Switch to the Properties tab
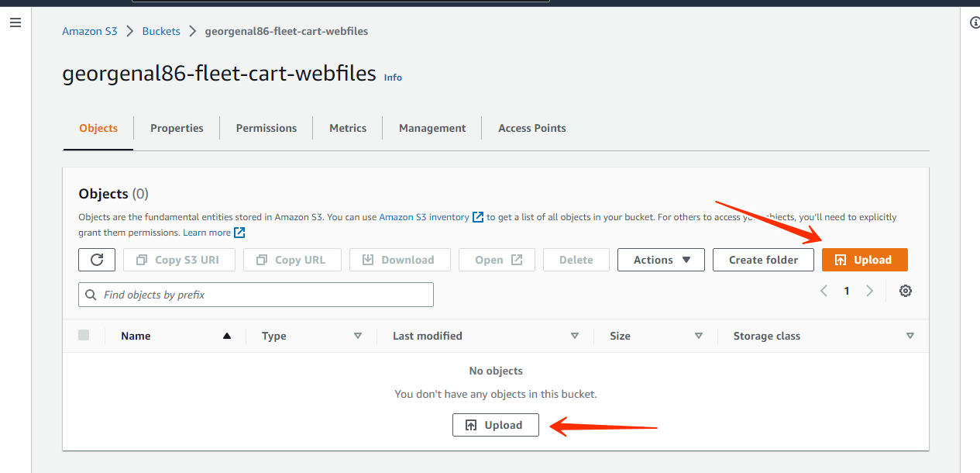 (x=177, y=128)
